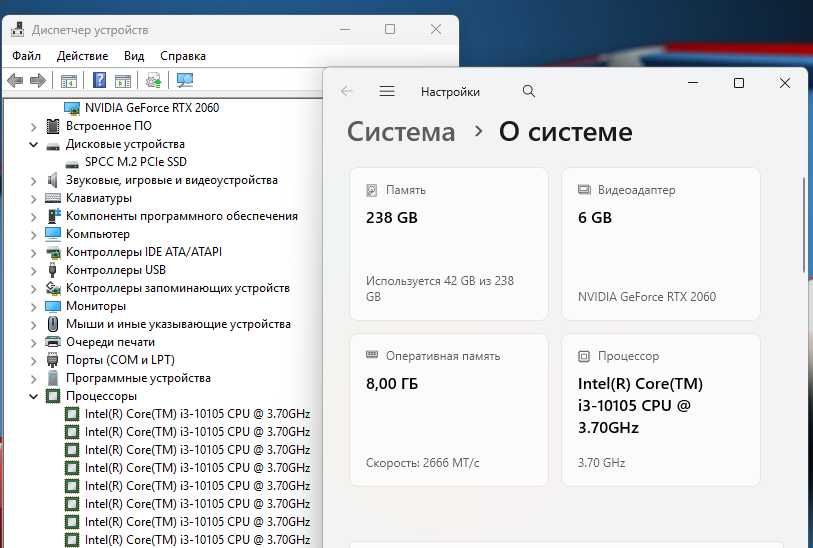Click the NVIDIA GeForce RTX 2060 device icon
Viewport: 813px width, 548px height.
pyautogui.click(x=72, y=108)
